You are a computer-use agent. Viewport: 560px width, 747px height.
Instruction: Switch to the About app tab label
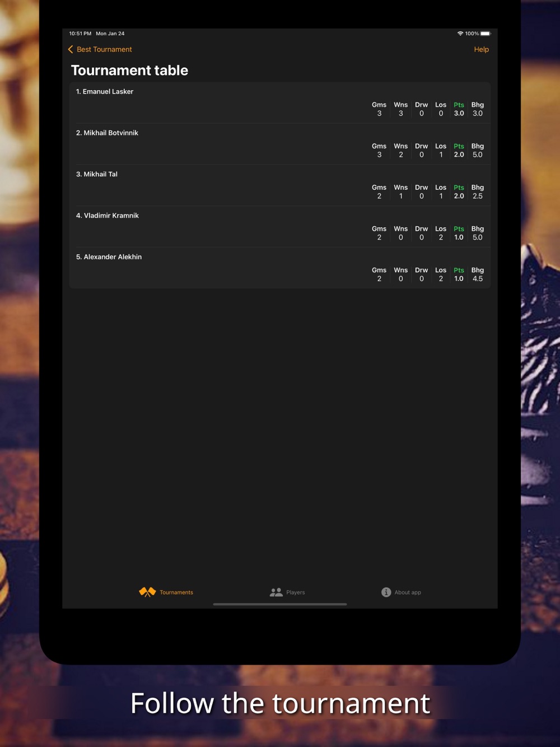click(x=408, y=592)
